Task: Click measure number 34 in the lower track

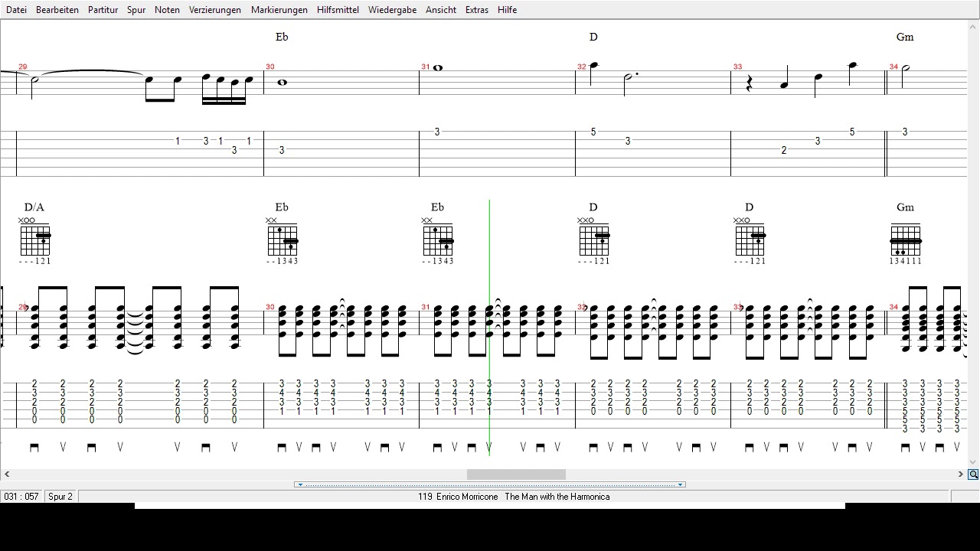Action: coord(893,308)
